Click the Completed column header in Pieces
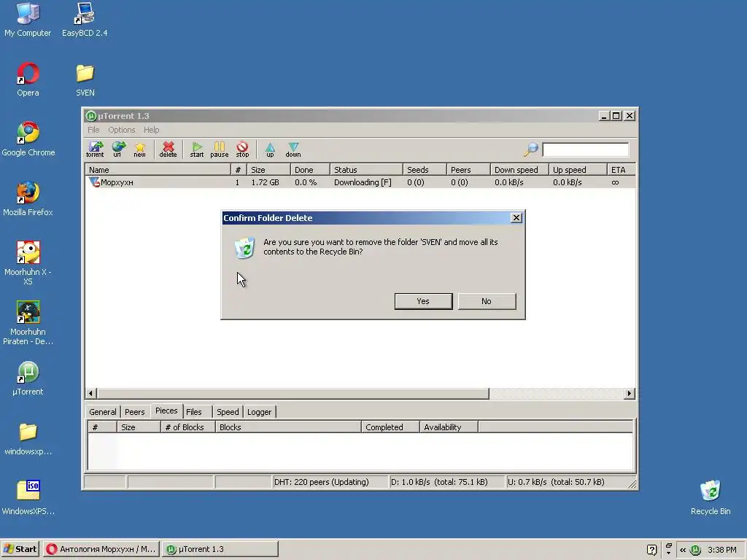 click(391, 427)
